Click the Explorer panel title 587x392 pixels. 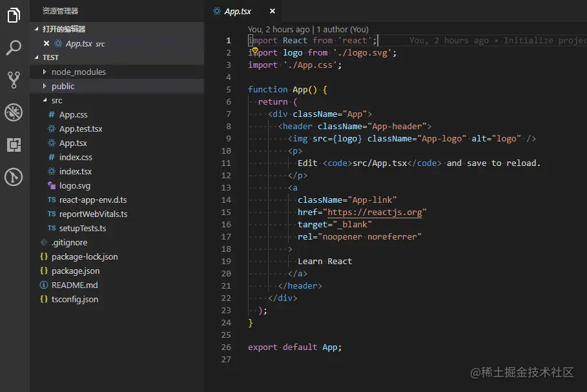pos(60,11)
